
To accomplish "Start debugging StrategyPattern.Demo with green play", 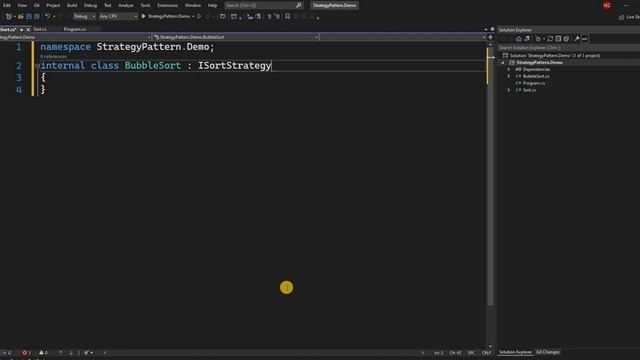I will coord(143,16).
